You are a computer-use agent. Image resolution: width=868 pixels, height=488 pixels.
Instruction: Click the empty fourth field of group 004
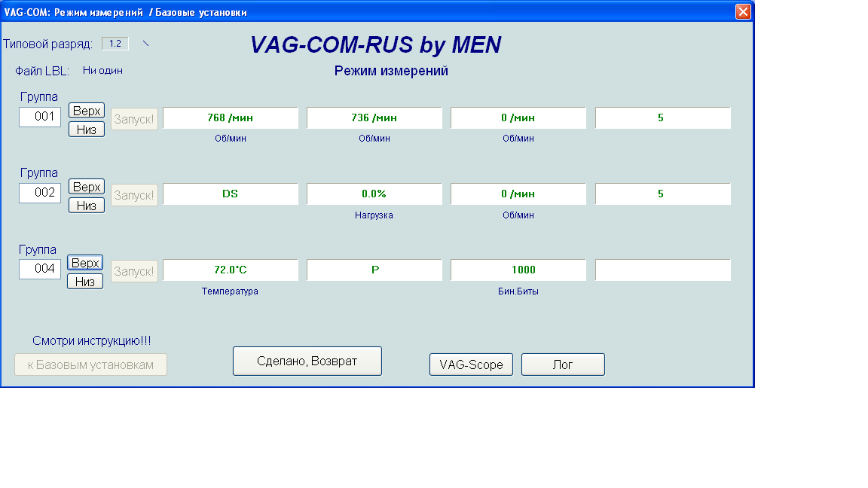click(663, 270)
